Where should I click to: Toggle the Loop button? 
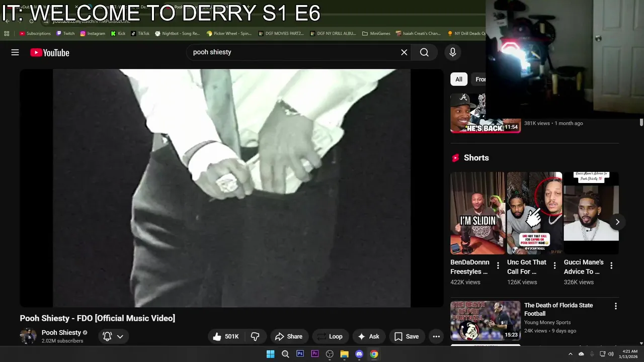click(x=330, y=336)
